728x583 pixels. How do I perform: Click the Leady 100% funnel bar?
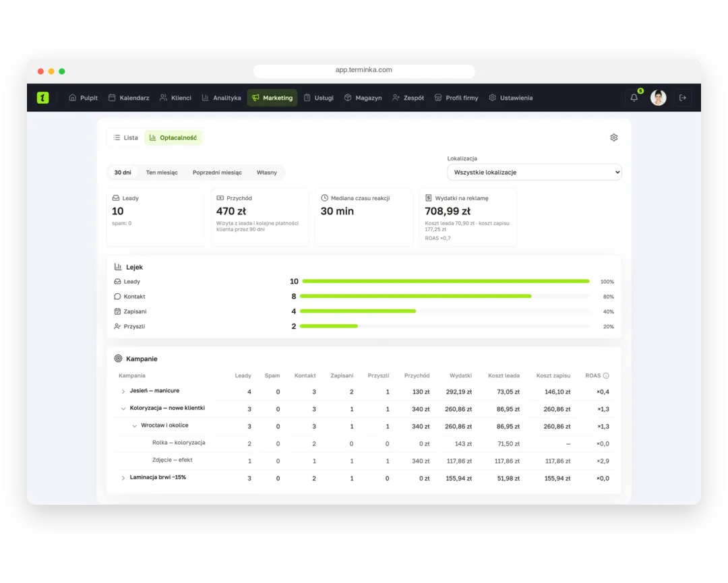[446, 281]
